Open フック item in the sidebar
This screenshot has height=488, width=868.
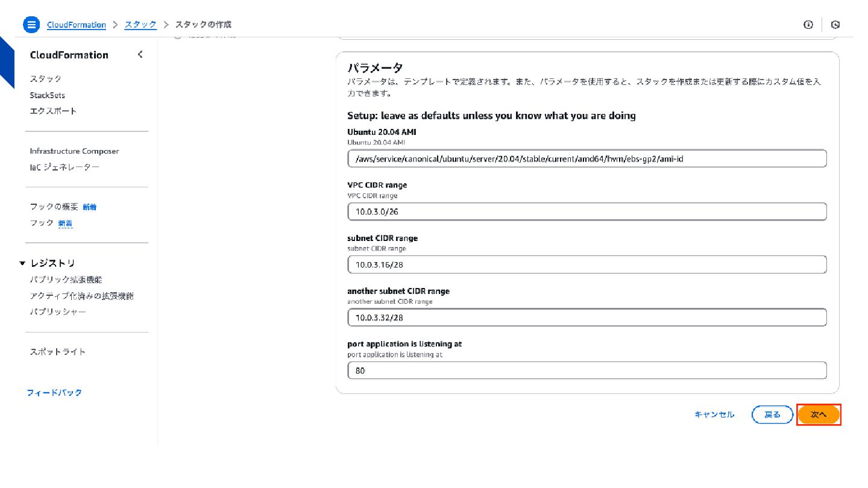pyautogui.click(x=42, y=223)
